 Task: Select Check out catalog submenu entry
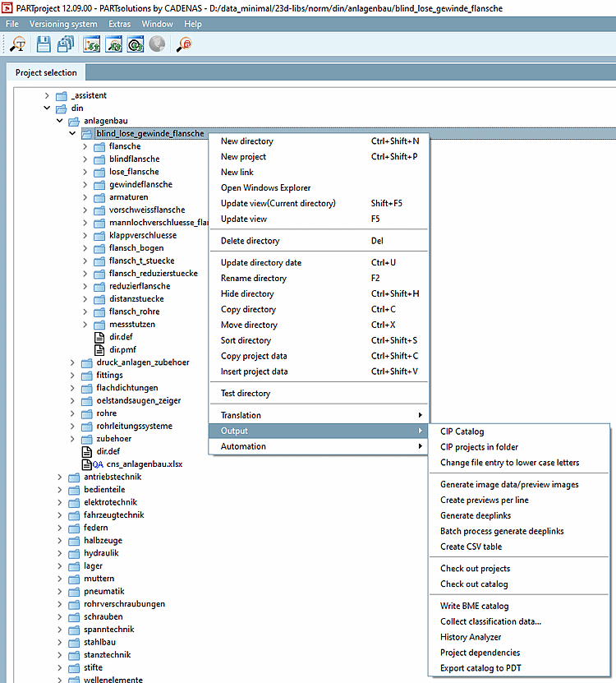pyautogui.click(x=519, y=584)
